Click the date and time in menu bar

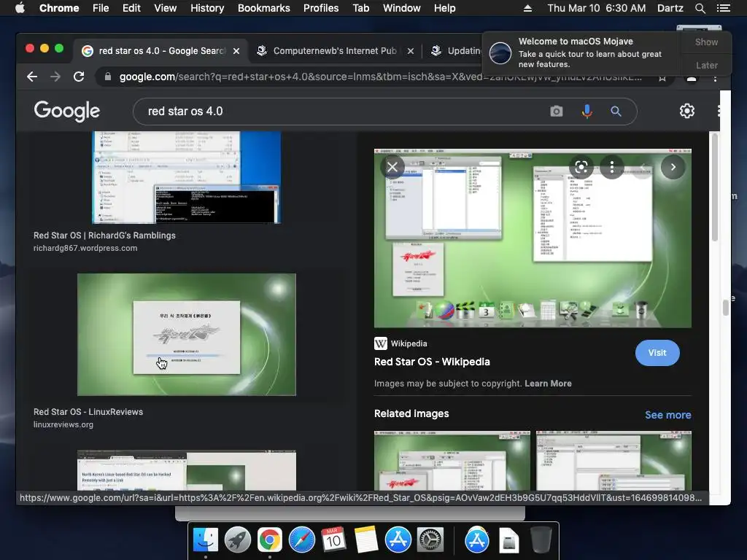click(597, 8)
